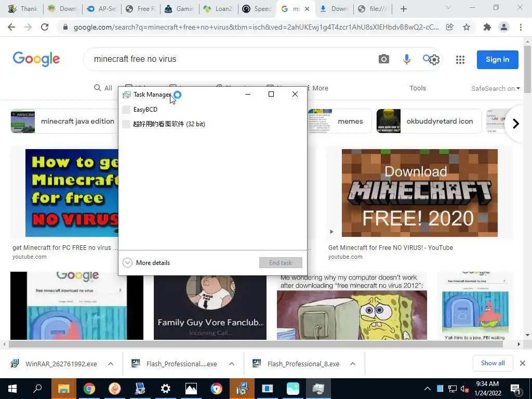The height and width of the screenshot is (399, 532).
Task: Open the tab search dropdown arrow
Action: tap(448, 7)
